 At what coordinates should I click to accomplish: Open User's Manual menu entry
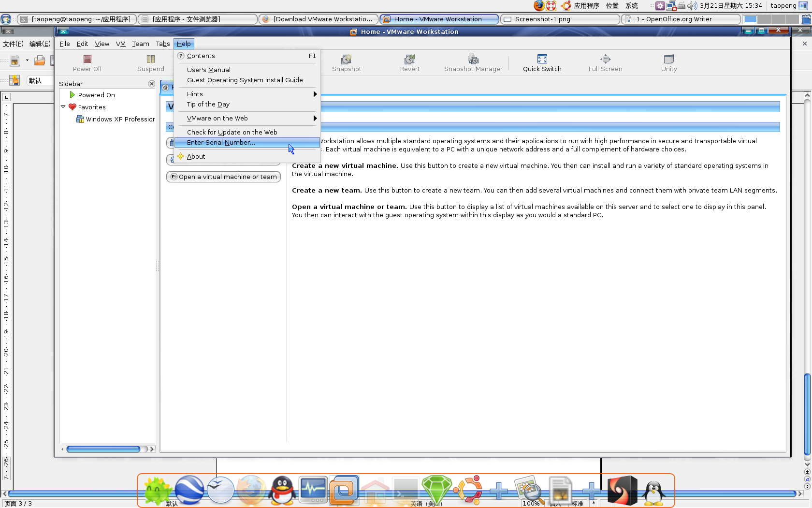click(247, 70)
